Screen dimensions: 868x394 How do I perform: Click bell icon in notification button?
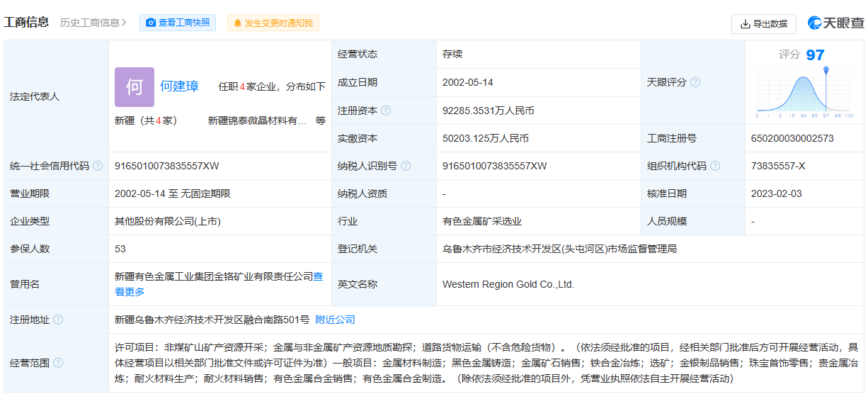coord(237,23)
